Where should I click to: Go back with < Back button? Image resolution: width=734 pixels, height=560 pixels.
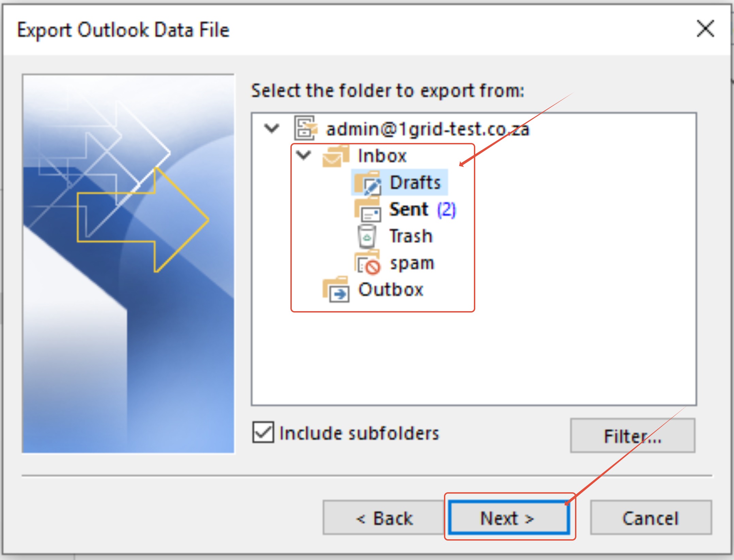(x=384, y=518)
